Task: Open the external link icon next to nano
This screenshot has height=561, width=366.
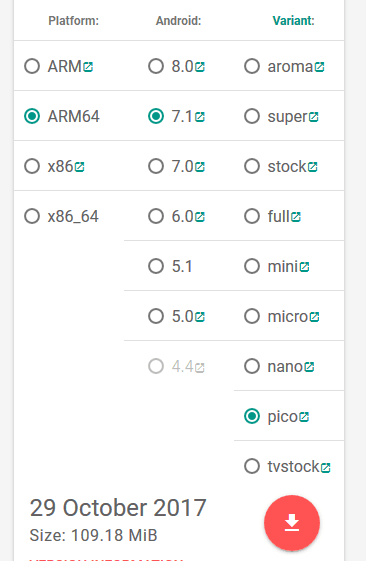Action: (309, 367)
